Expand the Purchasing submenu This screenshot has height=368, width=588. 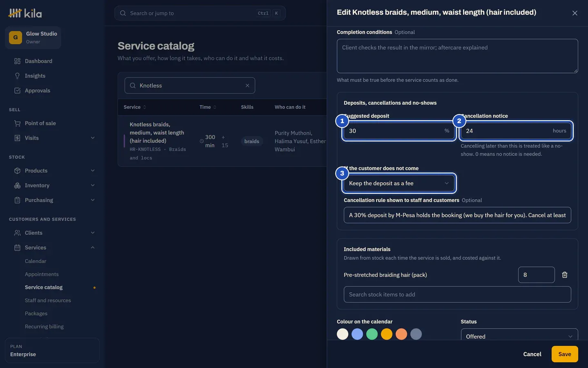(x=93, y=200)
